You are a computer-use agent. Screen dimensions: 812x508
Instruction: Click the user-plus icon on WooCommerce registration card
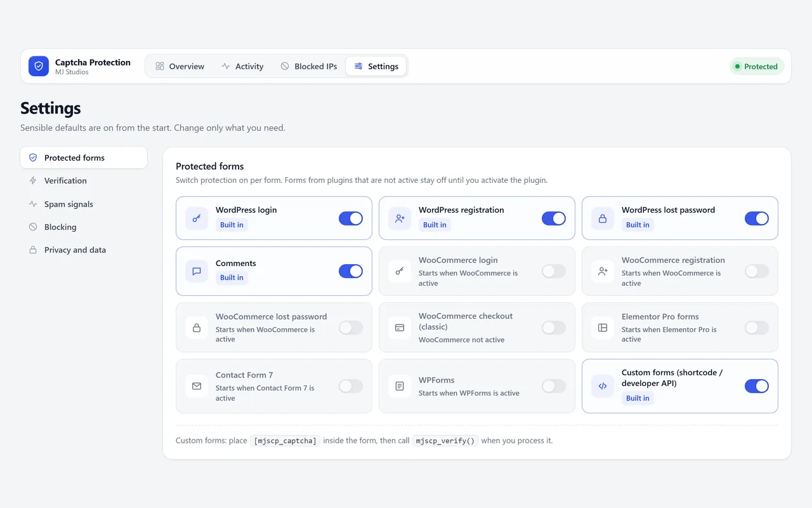[603, 271]
